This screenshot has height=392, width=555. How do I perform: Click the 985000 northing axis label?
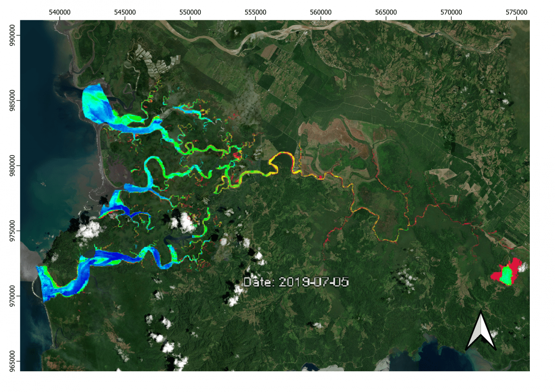13,100
